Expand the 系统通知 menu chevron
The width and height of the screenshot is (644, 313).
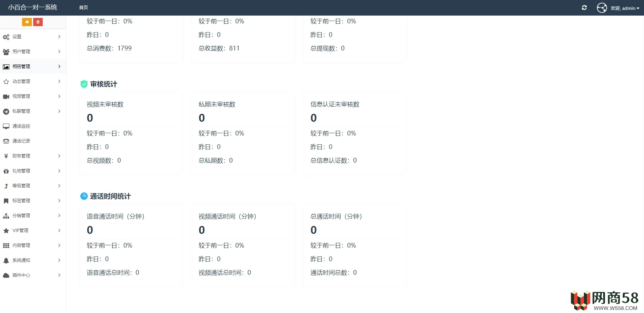[59, 260]
